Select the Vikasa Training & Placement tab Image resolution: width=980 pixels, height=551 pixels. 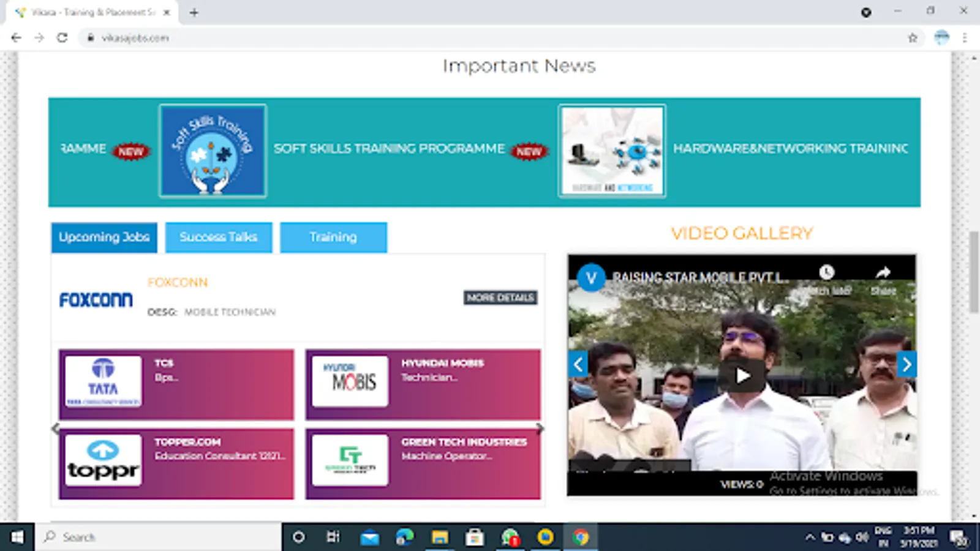click(92, 12)
